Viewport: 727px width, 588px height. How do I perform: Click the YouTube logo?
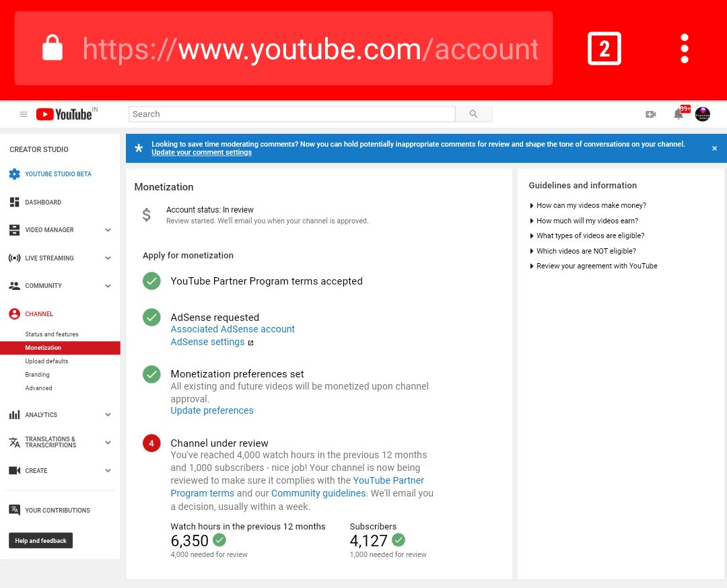pyautogui.click(x=64, y=114)
